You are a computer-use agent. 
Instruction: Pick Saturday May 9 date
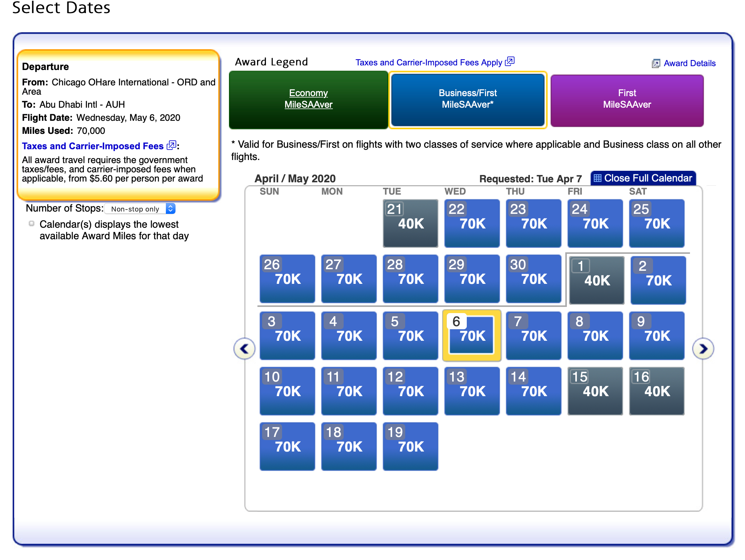(657, 335)
